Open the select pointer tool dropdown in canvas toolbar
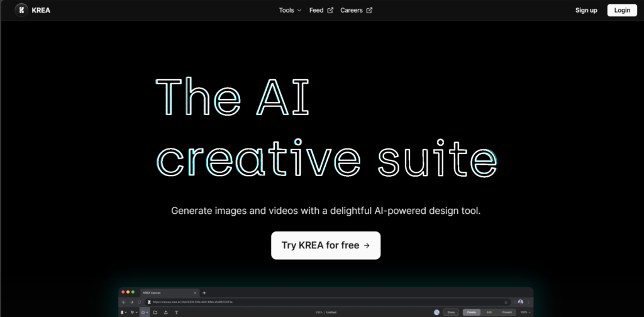Image resolution: width=644 pixels, height=317 pixels. pos(133,313)
